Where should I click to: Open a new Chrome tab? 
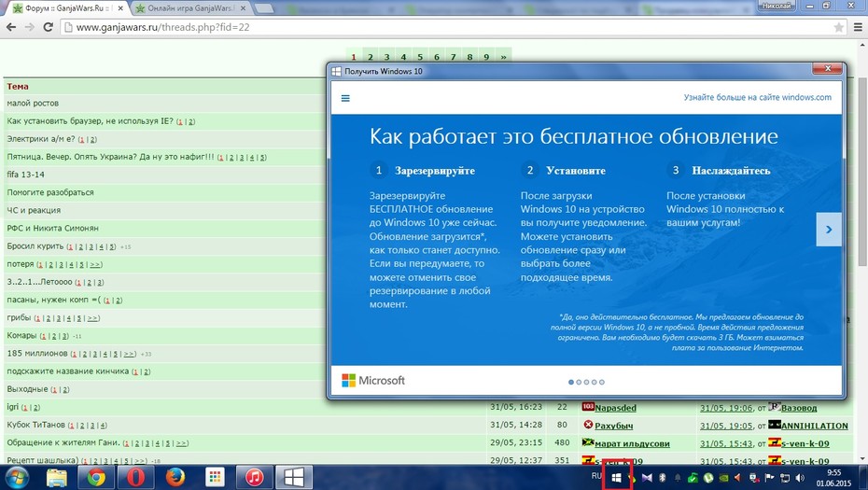tap(264, 8)
